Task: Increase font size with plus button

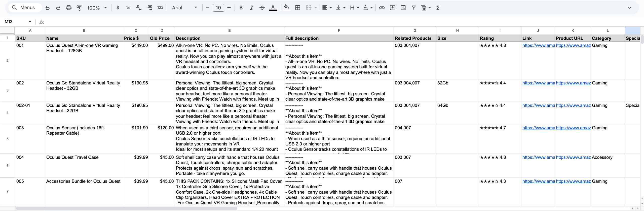Action: [x=229, y=8]
